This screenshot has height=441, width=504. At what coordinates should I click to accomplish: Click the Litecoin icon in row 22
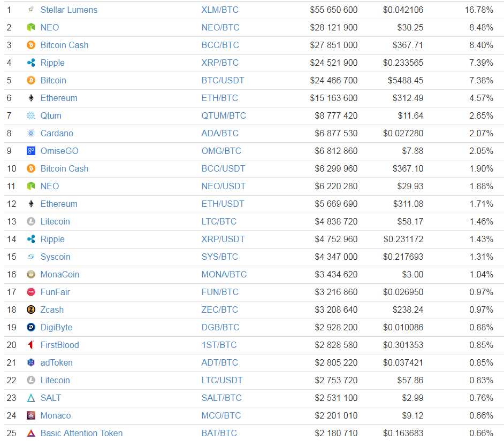tap(31, 381)
